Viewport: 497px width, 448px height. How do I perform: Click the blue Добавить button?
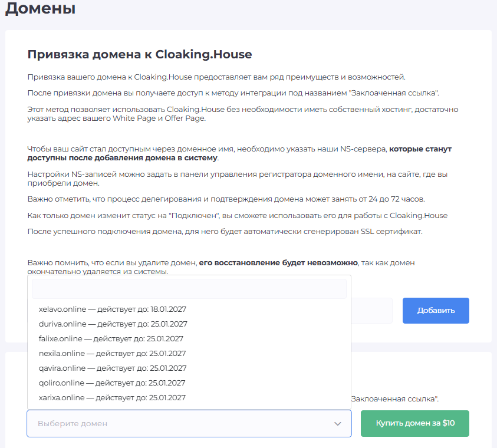436,311
